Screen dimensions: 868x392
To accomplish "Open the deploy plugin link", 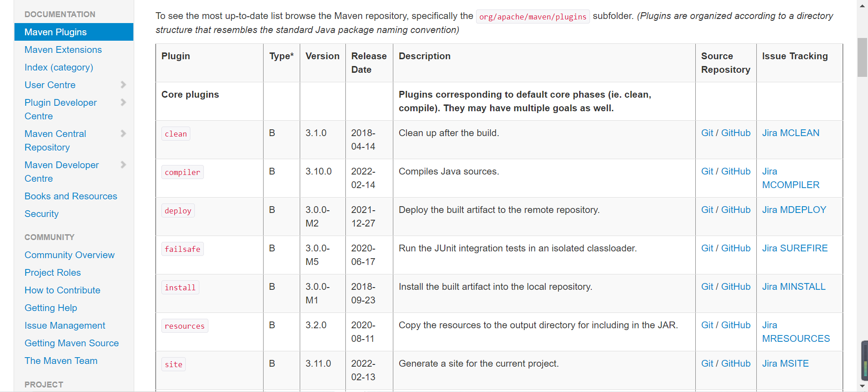I will [178, 211].
